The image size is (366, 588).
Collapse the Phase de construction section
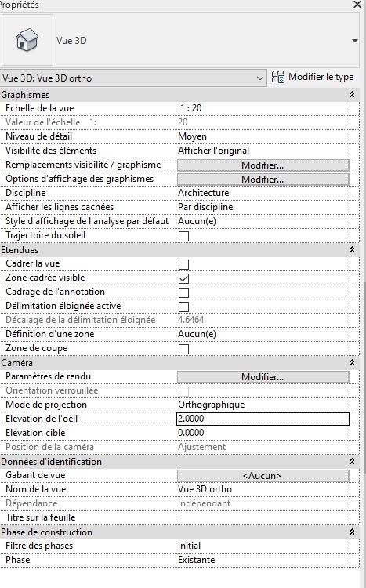352,532
